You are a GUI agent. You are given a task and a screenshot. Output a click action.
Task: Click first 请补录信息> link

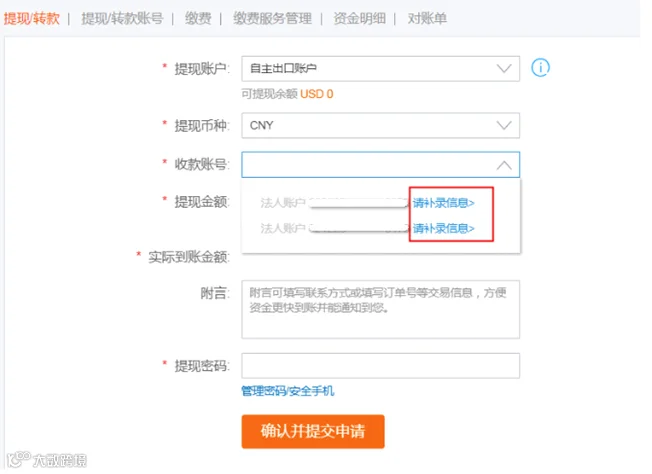(443, 203)
